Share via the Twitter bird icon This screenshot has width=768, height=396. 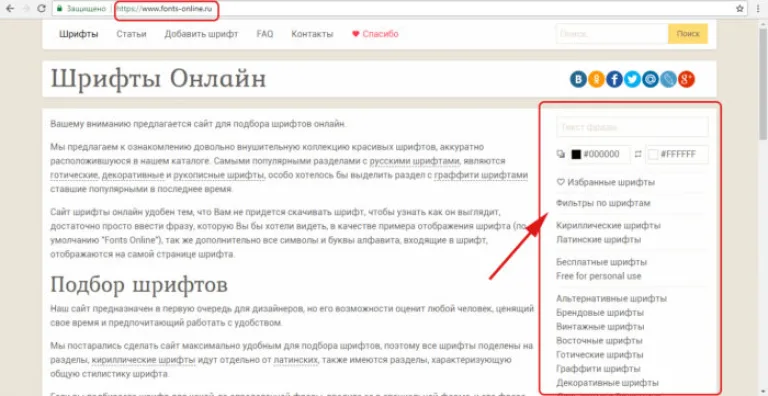coord(632,79)
